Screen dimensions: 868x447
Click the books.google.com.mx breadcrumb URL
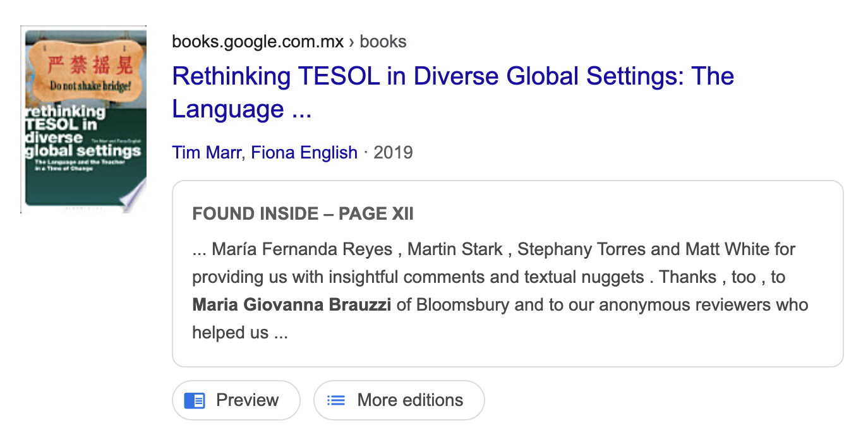coord(289,42)
